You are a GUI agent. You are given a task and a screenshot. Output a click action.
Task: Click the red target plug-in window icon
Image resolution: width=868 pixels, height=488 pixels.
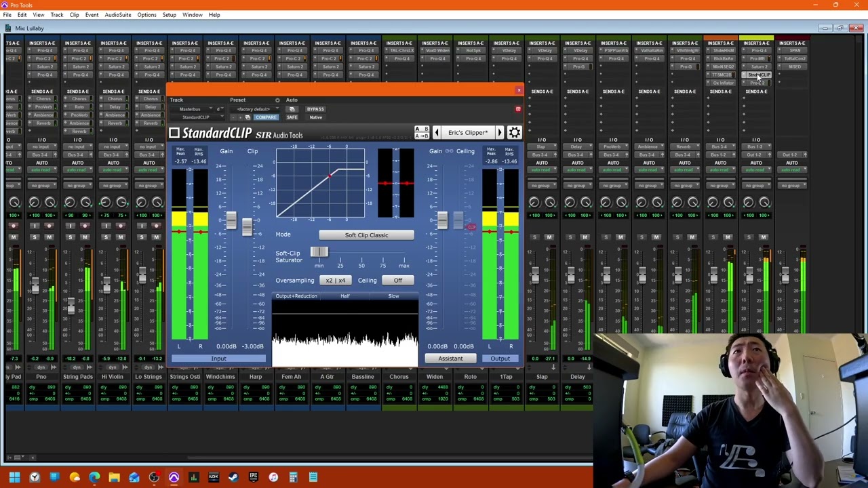tap(518, 109)
